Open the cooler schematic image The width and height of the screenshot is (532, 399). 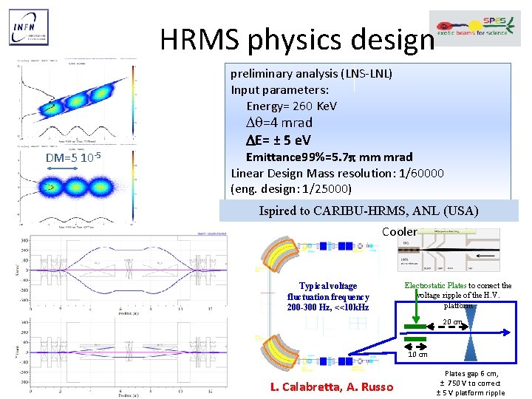click(x=449, y=250)
